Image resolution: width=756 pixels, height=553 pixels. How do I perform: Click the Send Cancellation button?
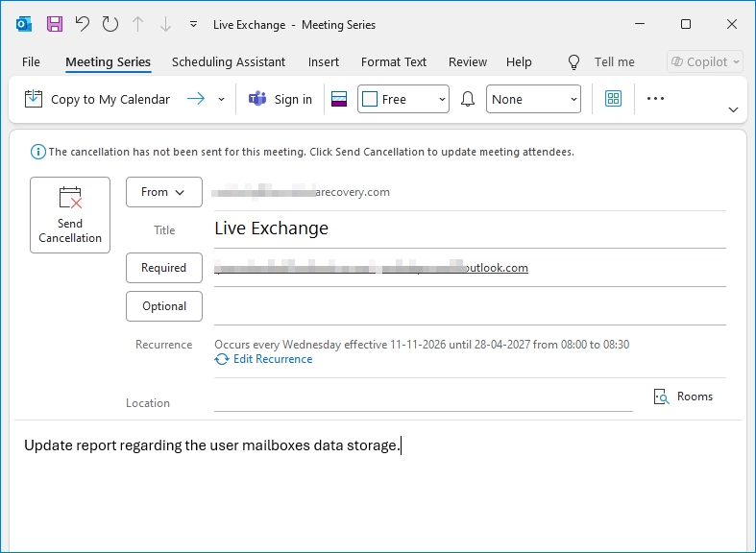pos(70,215)
